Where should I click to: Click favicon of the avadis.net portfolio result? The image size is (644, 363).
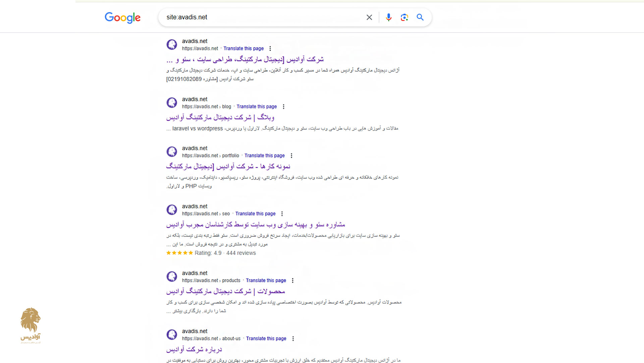172,152
